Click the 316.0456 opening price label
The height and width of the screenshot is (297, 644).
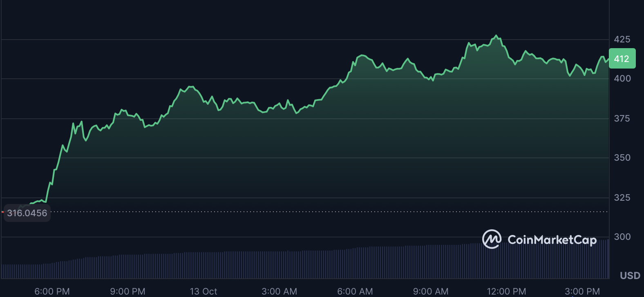click(x=27, y=213)
